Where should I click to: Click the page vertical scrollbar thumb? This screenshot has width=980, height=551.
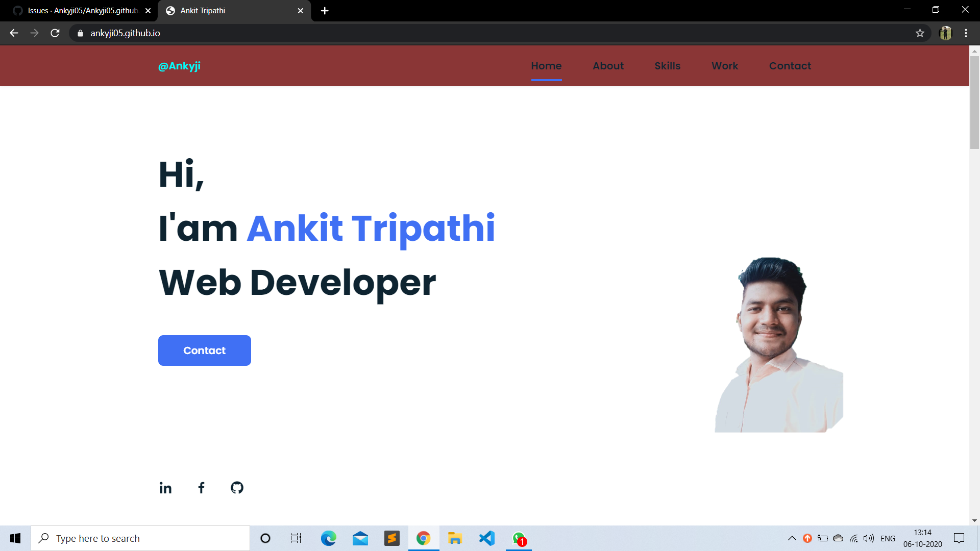coord(974,102)
